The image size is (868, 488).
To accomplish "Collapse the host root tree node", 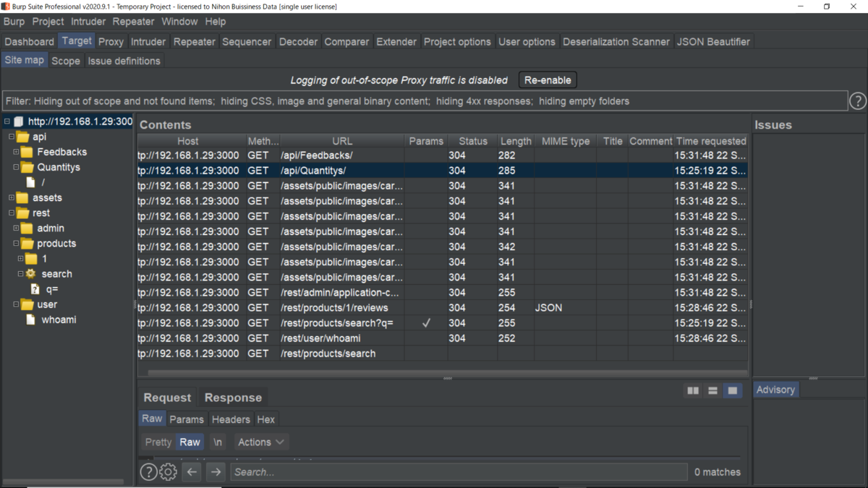I will tap(7, 121).
